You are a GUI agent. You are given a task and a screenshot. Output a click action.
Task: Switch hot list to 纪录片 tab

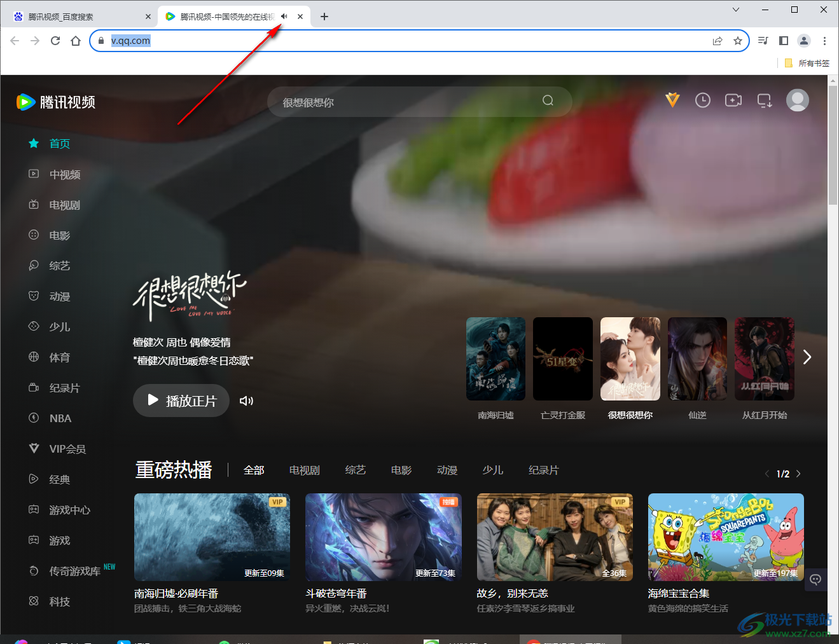(544, 470)
